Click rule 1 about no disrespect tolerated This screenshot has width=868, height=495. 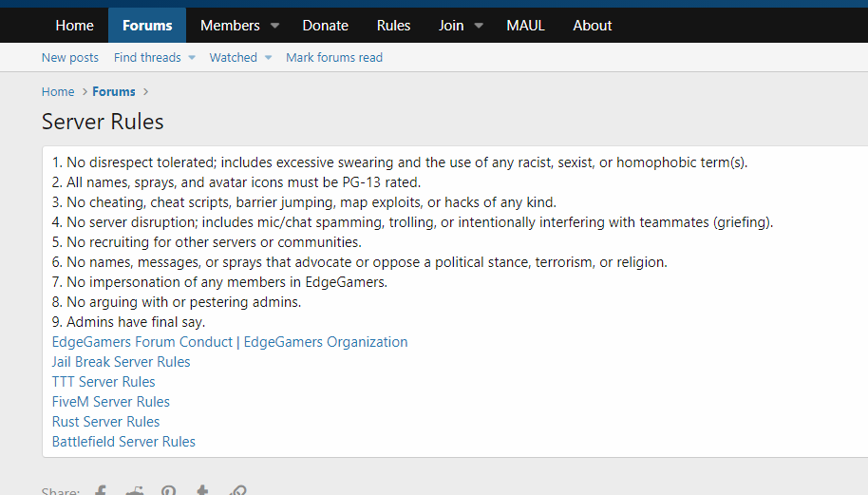point(400,162)
